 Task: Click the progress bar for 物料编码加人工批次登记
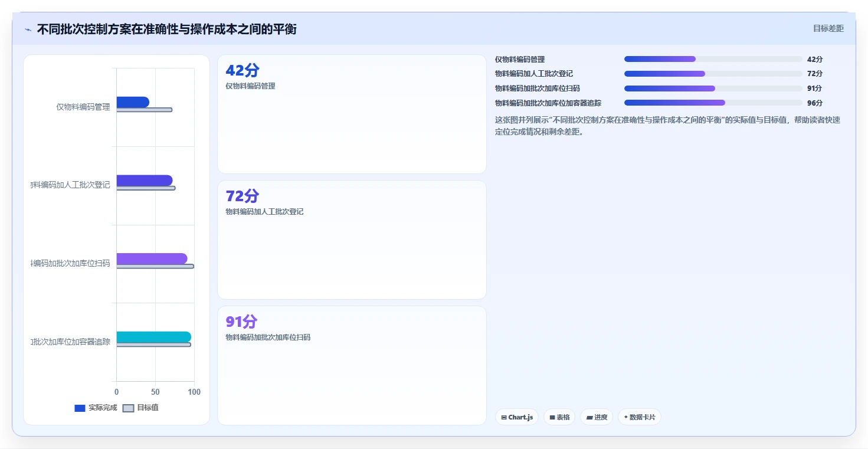point(713,74)
